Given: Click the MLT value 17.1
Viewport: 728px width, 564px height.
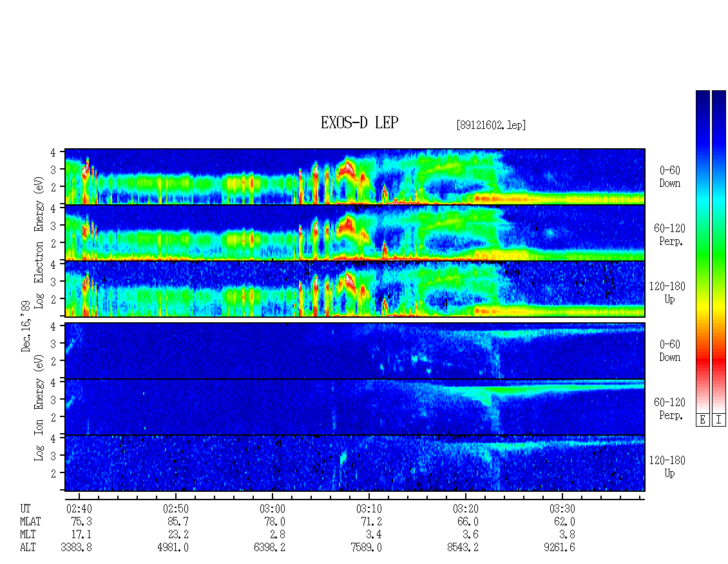Looking at the screenshot, I should coord(81,535).
